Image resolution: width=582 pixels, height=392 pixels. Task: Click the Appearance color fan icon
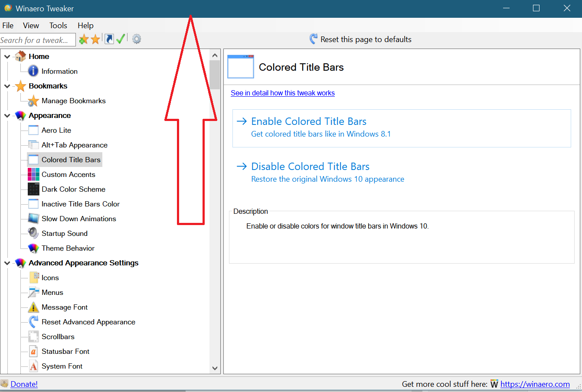point(20,115)
